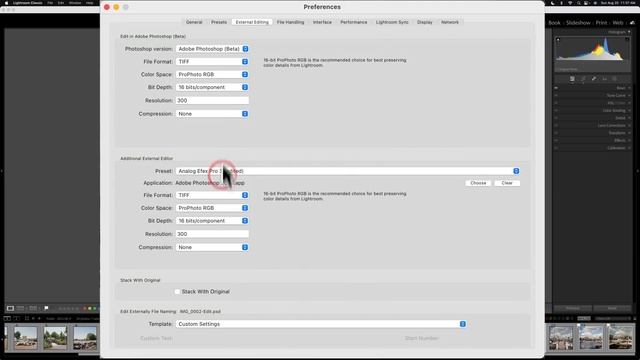Click the Previous button in the Develop panel
The height and width of the screenshot is (360, 640).
click(x=573, y=309)
